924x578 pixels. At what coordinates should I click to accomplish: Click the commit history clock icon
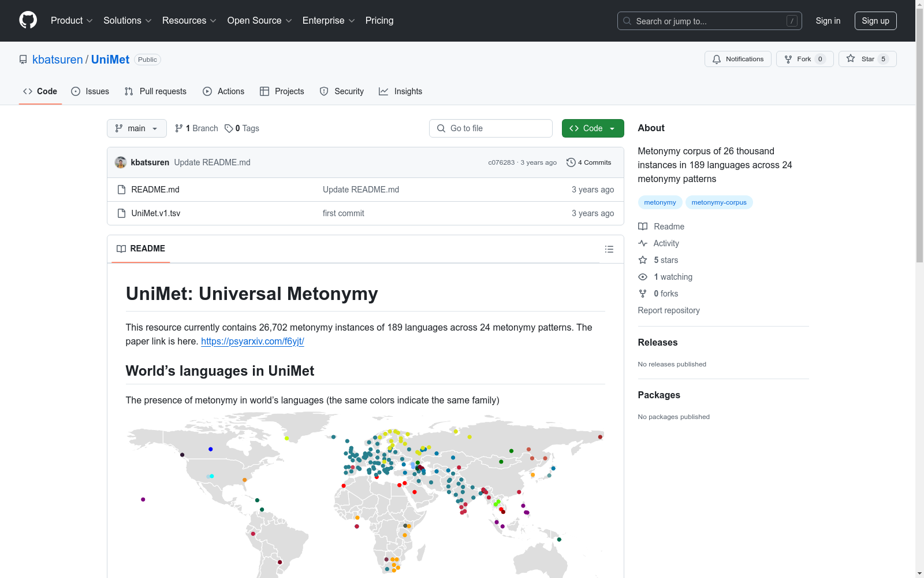(571, 162)
